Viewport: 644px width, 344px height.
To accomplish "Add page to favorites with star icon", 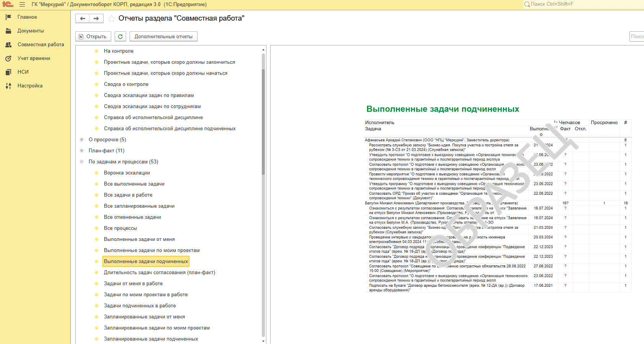I will [x=112, y=18].
